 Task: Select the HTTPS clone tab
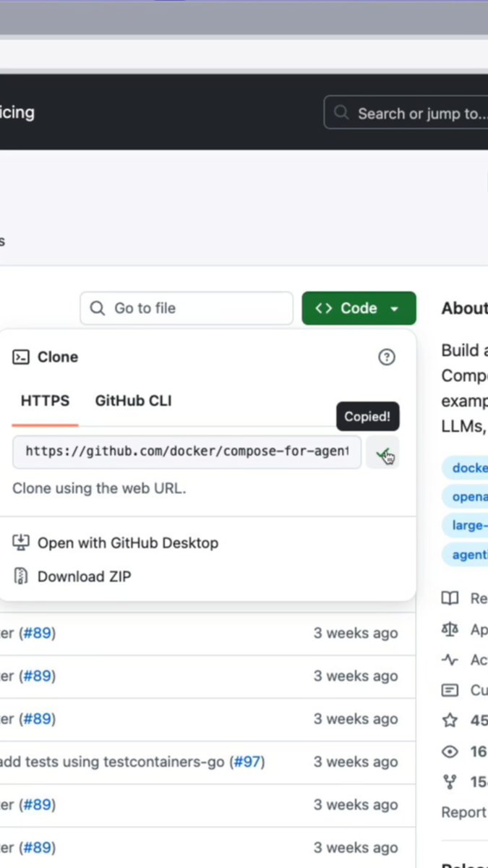(x=45, y=401)
